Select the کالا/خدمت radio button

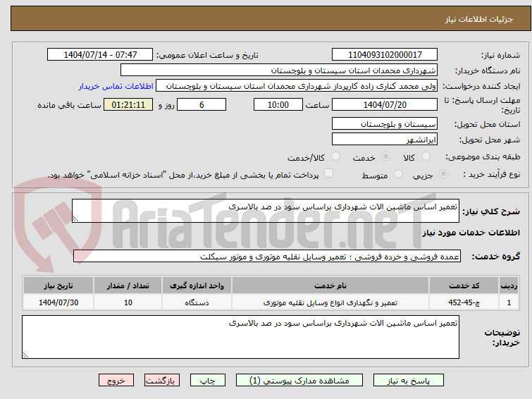[x=335, y=156]
